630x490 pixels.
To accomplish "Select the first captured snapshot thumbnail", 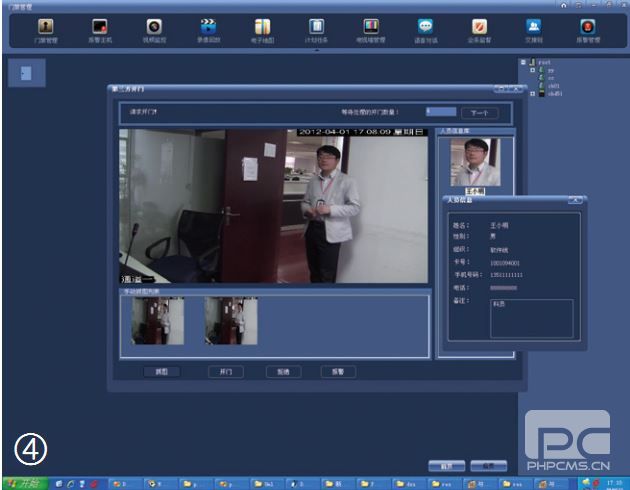I will pos(157,320).
